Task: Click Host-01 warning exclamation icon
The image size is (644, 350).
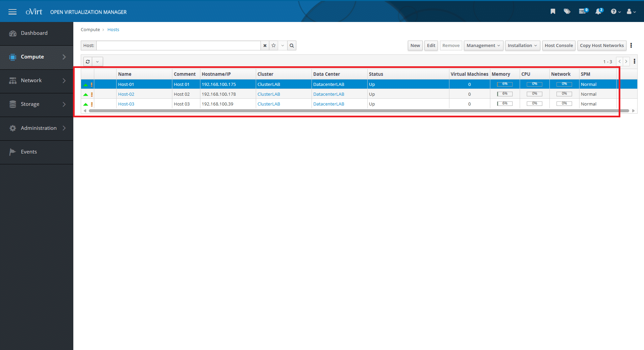Action: pyautogui.click(x=92, y=85)
